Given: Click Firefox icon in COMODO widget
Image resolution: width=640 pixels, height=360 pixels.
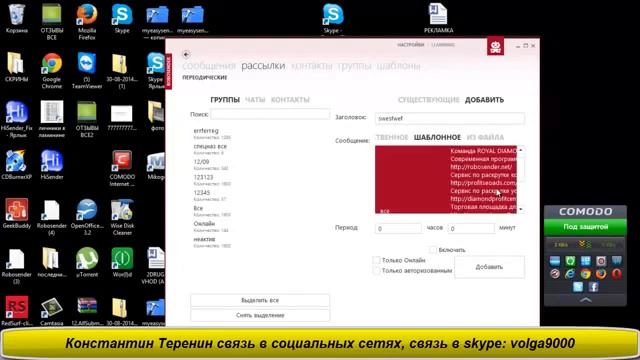Looking at the screenshot, I should (601, 274).
